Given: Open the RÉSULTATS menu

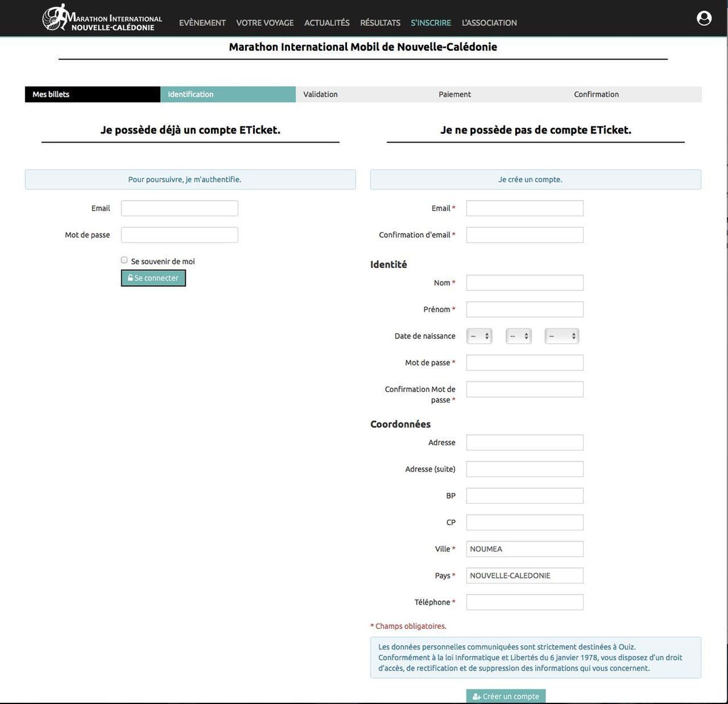Looking at the screenshot, I should pos(380,23).
